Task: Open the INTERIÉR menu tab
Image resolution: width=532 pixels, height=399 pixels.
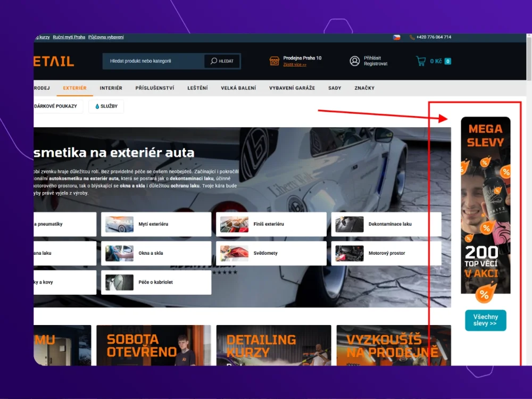Action: click(x=111, y=88)
